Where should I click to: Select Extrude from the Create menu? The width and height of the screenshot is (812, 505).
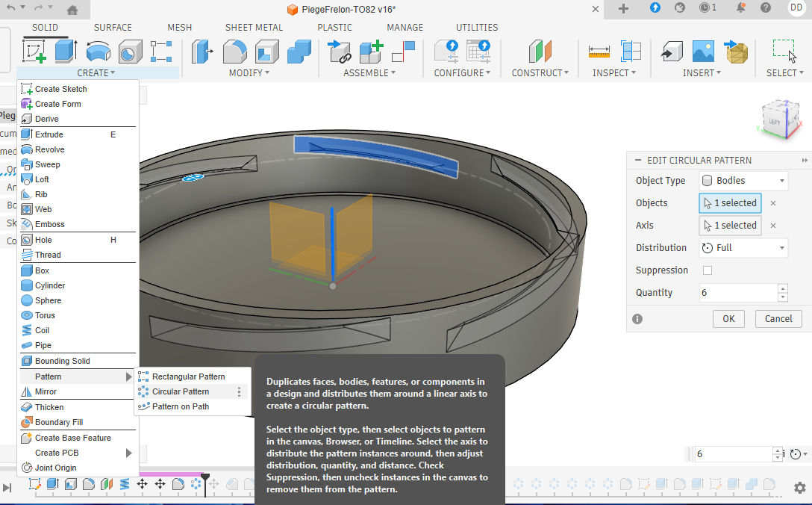click(x=49, y=134)
